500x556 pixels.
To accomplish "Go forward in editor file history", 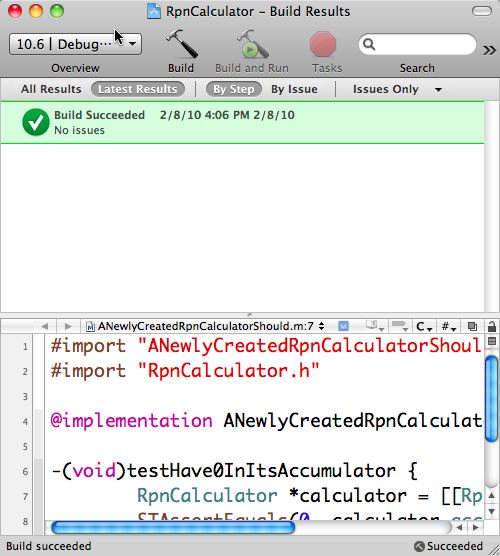I will tap(68, 326).
